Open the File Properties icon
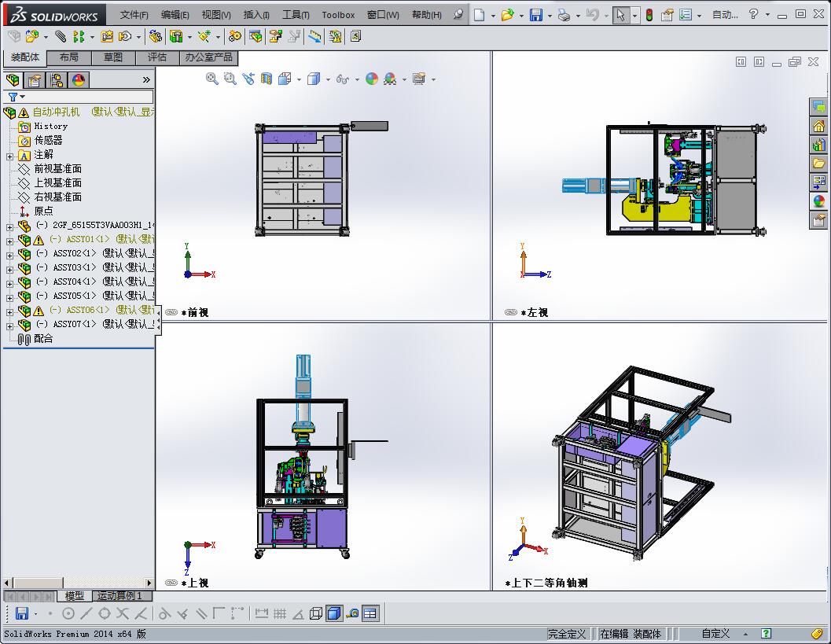 (x=667, y=15)
